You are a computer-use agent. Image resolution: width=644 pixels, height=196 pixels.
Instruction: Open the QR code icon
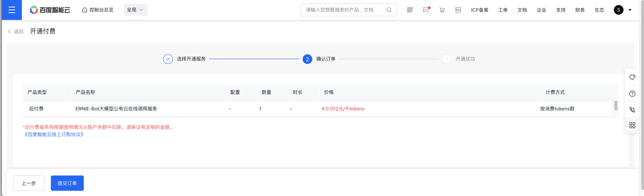coord(410,10)
